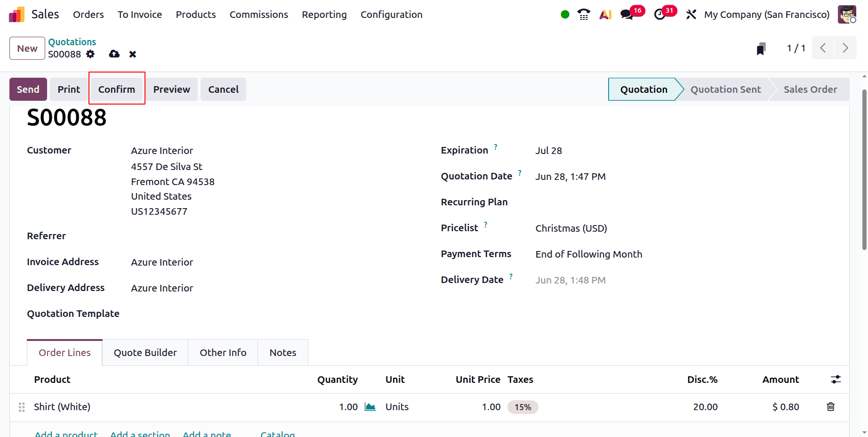Switch company My Company (San Francisco)
The height and width of the screenshot is (437, 868).
(x=767, y=15)
